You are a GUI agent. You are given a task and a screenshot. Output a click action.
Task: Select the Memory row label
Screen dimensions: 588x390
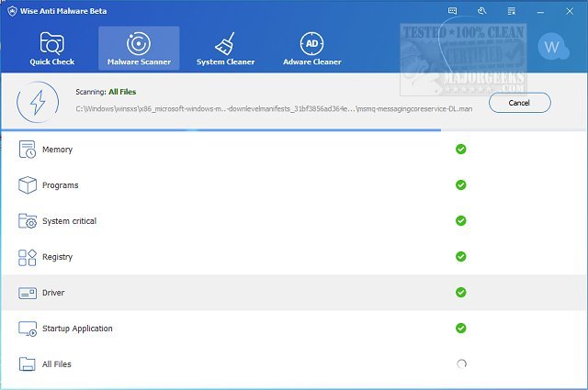click(57, 150)
